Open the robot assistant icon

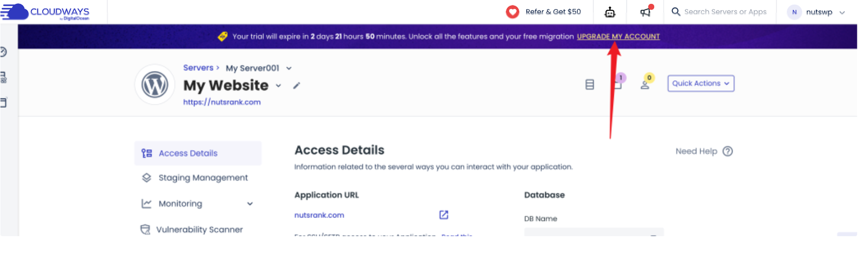click(x=610, y=12)
